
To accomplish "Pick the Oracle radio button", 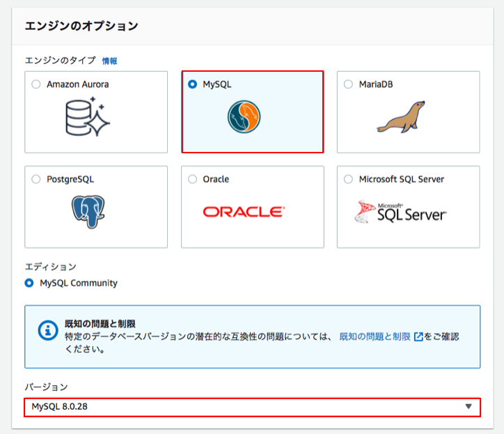I will tap(193, 179).
